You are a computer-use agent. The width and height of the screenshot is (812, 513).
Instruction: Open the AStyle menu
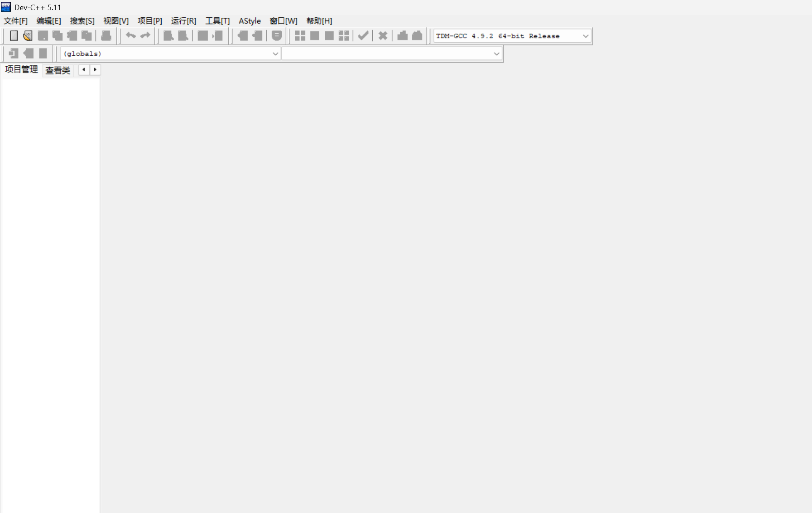tap(249, 21)
